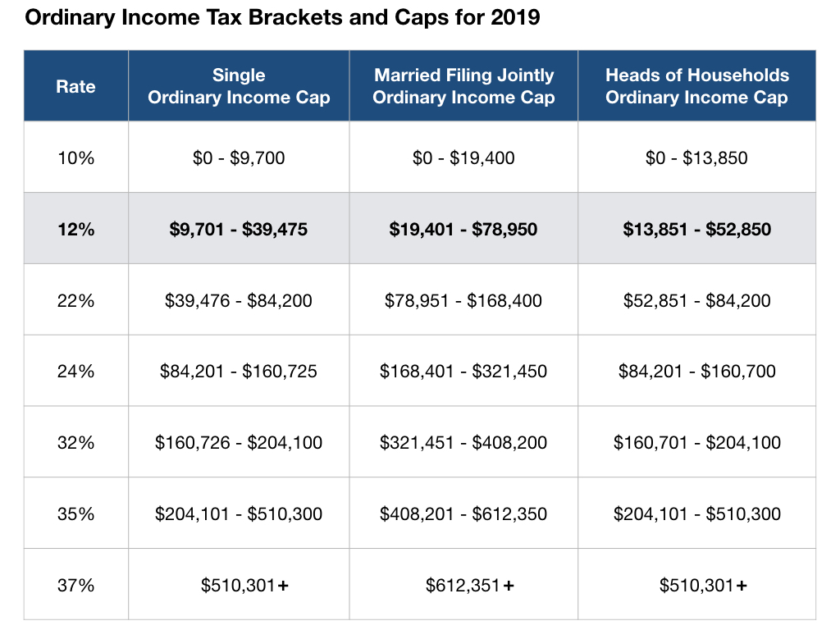Select the 35% rate cell

pos(75,514)
